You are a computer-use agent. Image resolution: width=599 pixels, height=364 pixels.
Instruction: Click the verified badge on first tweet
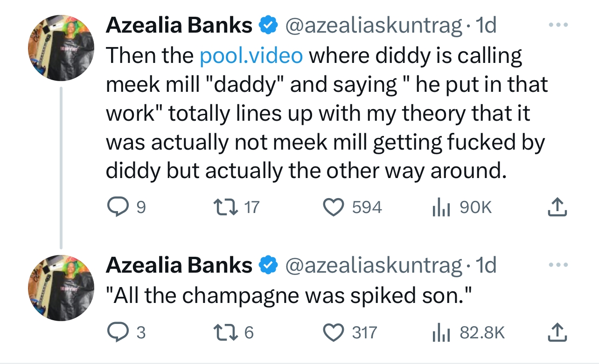[x=266, y=26]
